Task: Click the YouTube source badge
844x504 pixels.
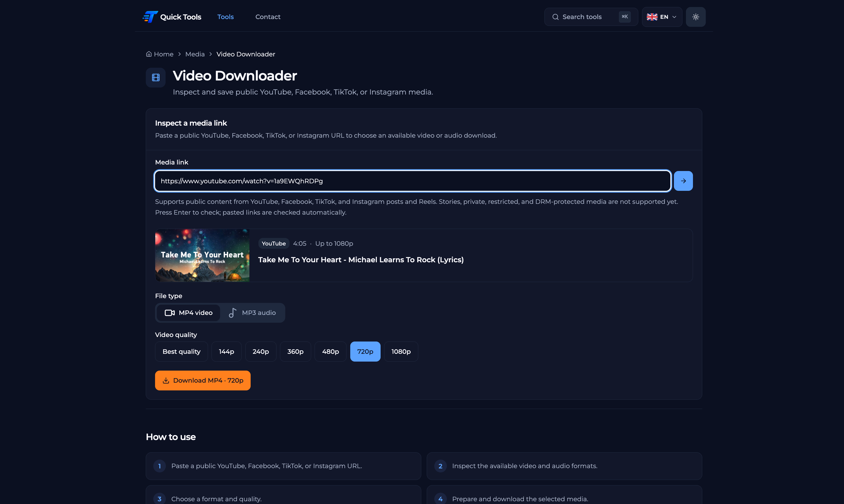Action: click(x=273, y=243)
